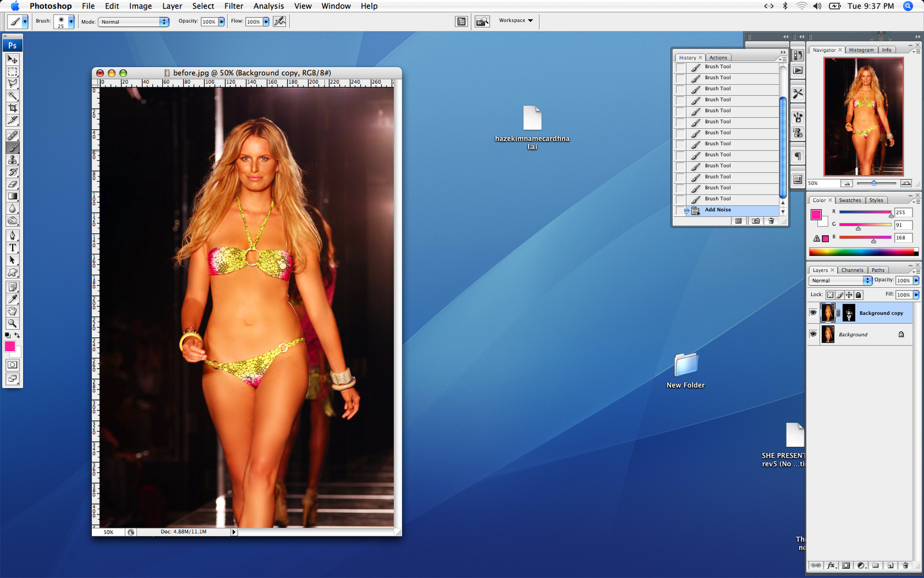Open the Workspace dropdown
This screenshot has height=578, width=924.
516,21
